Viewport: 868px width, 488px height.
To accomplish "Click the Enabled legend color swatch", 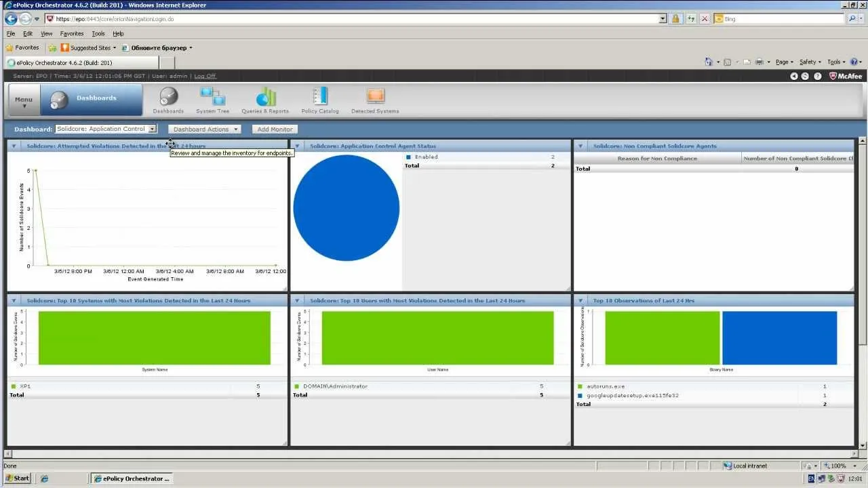I will click(409, 157).
